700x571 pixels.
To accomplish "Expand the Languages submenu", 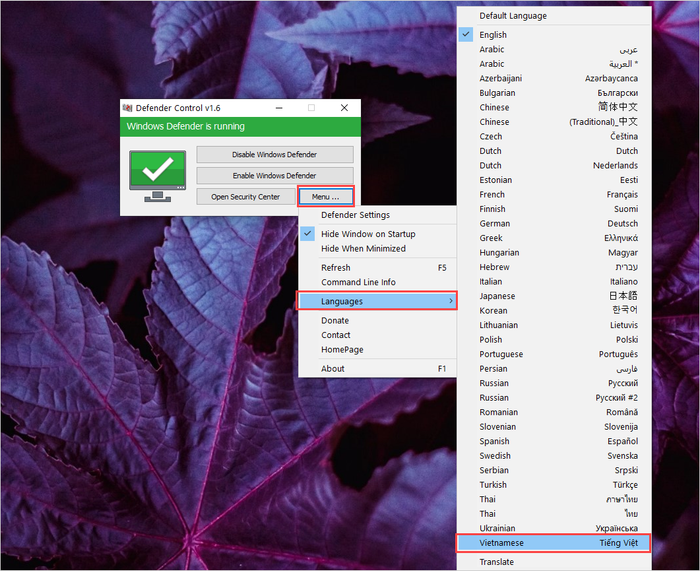I will coord(377,301).
